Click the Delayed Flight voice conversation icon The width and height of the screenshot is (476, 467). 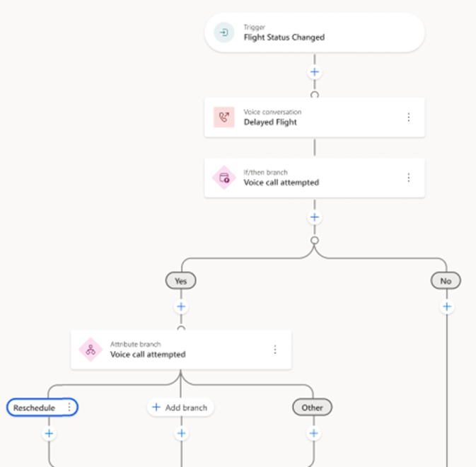coord(224,117)
